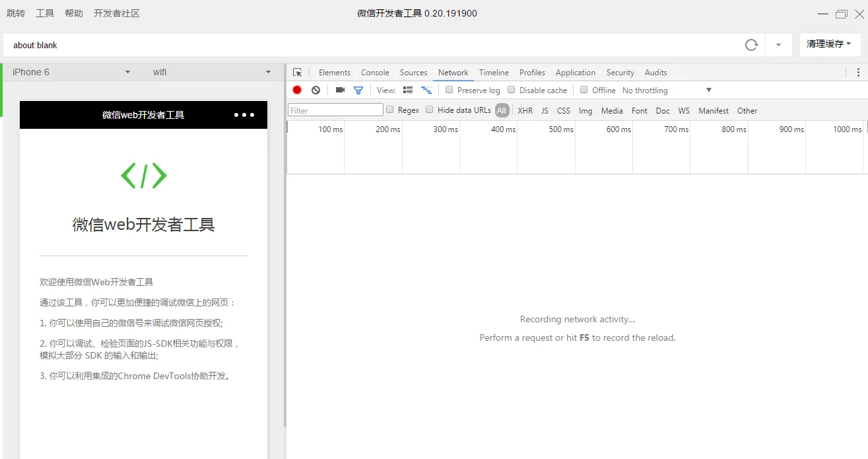Show request waterfall overview icon
Screen dimensions: 868x459
point(426,90)
